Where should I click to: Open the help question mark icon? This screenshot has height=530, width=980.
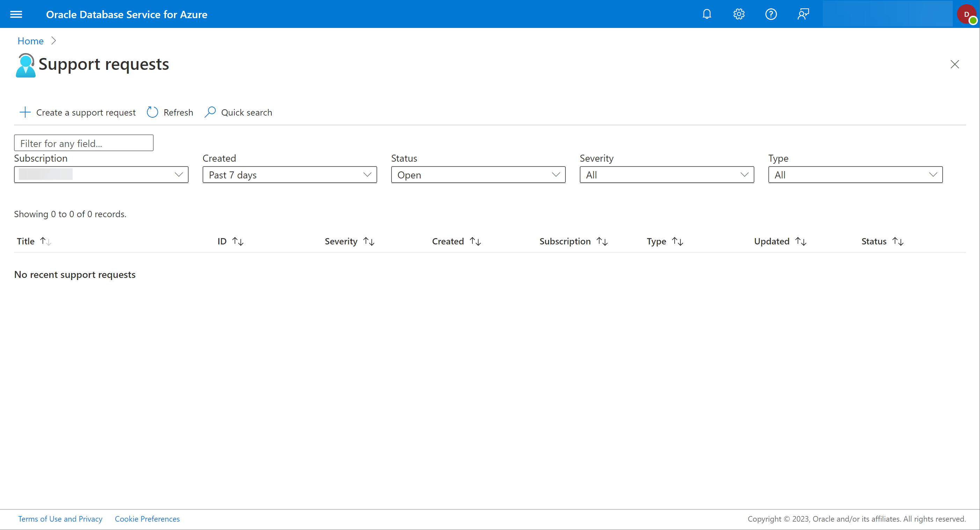point(771,14)
